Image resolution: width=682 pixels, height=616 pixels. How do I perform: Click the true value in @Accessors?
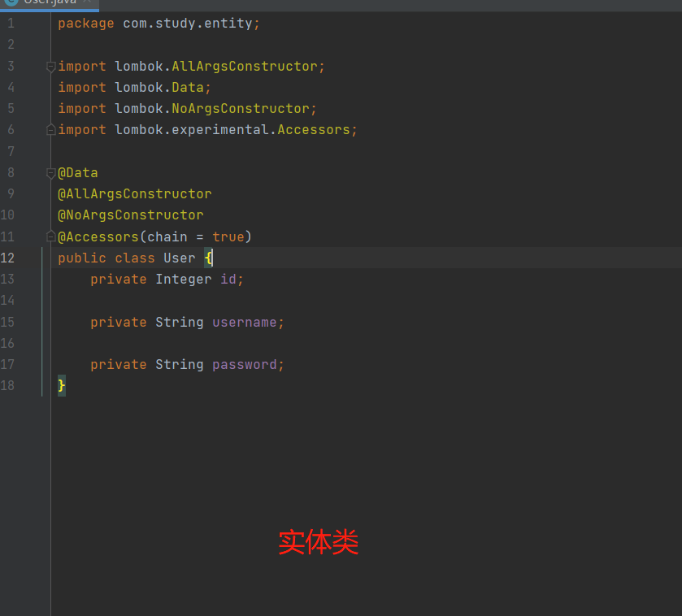click(228, 237)
